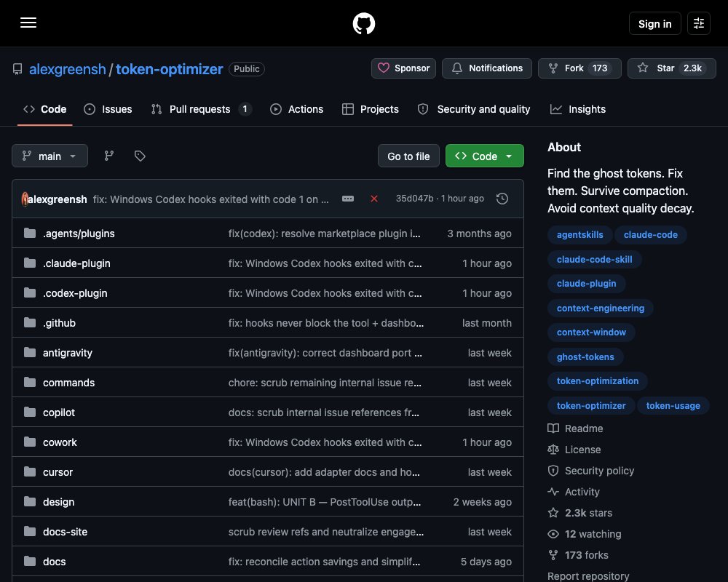Select the context-engineering topic tag
Image resolution: width=728 pixels, height=582 pixels.
601,308
